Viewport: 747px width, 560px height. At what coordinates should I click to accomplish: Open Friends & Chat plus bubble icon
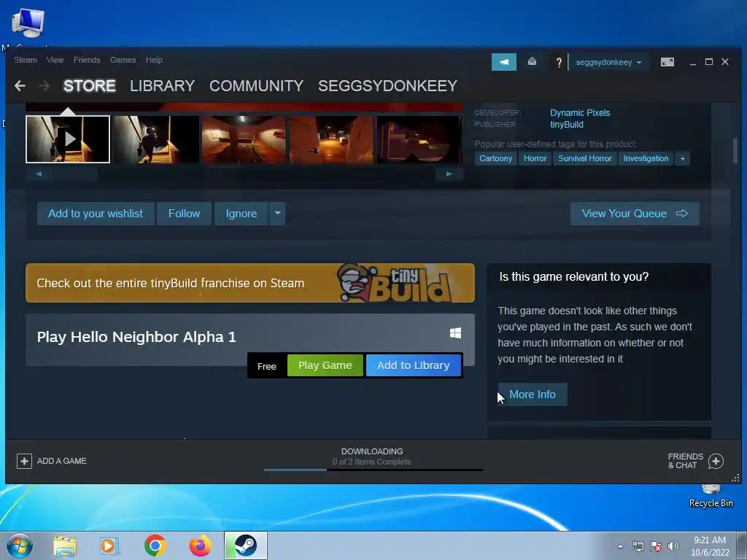pos(716,461)
